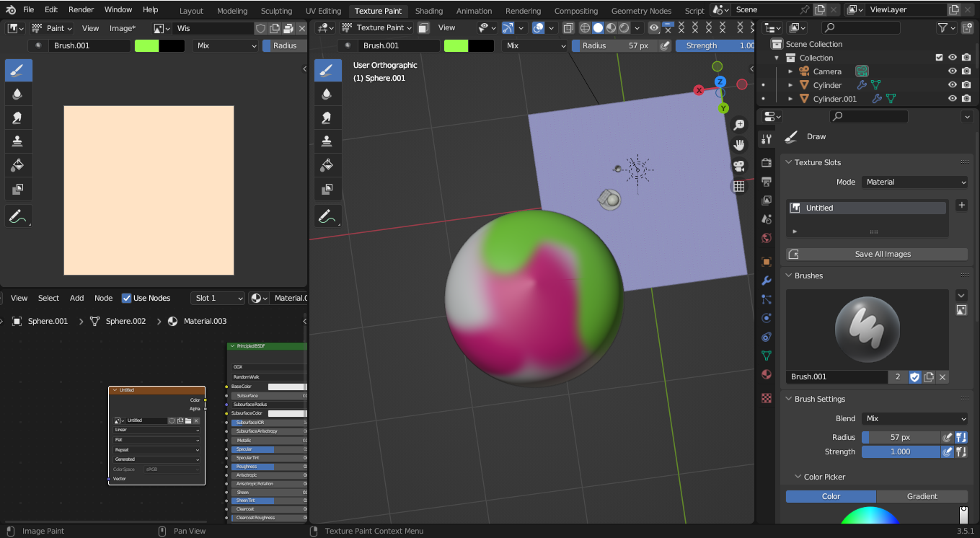Open the World properties tab

coord(767,238)
